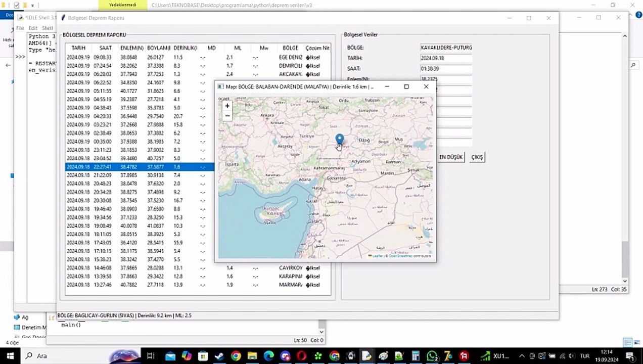Zoom out on the map

coord(227,116)
